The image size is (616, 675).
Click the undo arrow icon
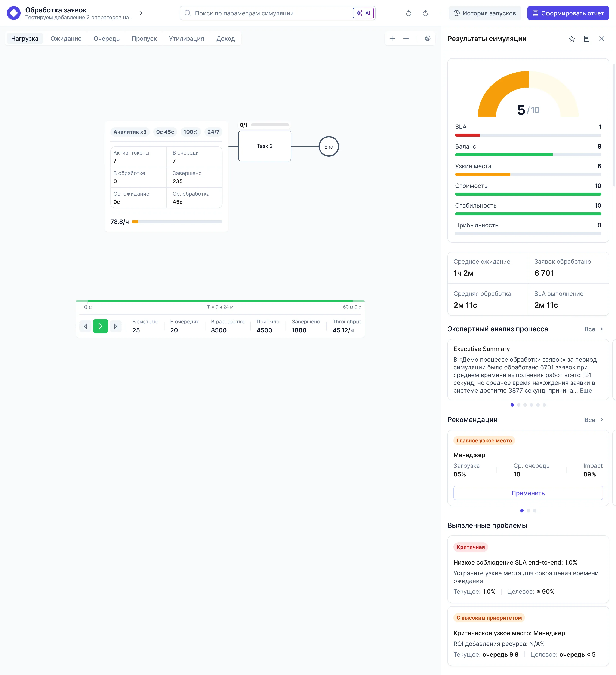(409, 13)
